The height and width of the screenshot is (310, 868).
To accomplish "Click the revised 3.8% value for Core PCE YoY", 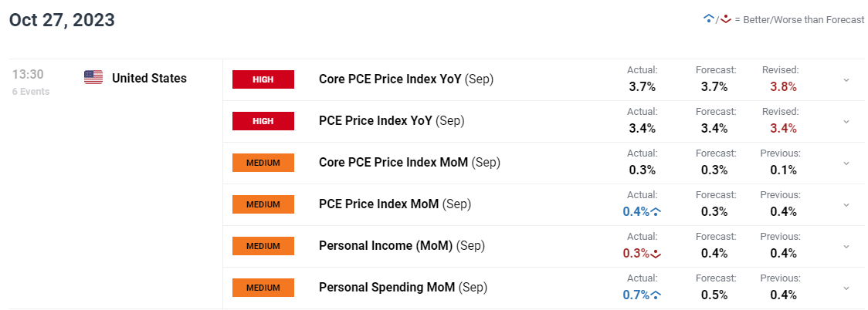I will [x=782, y=86].
